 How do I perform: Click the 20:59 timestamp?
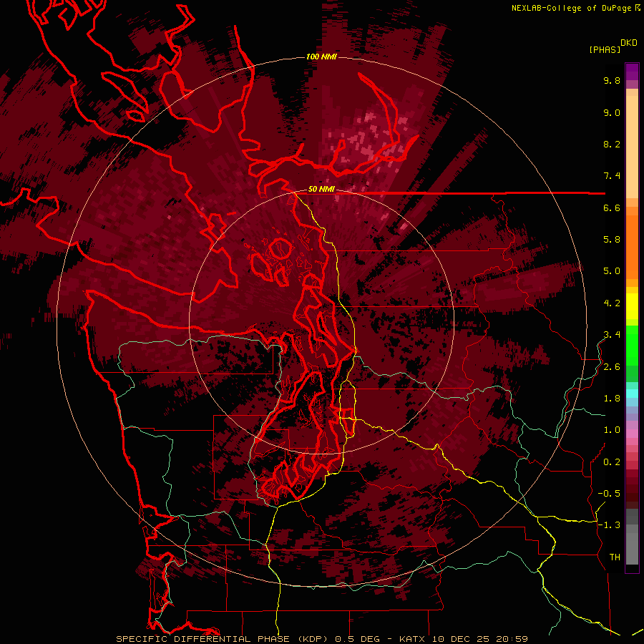pyautogui.click(x=512, y=639)
